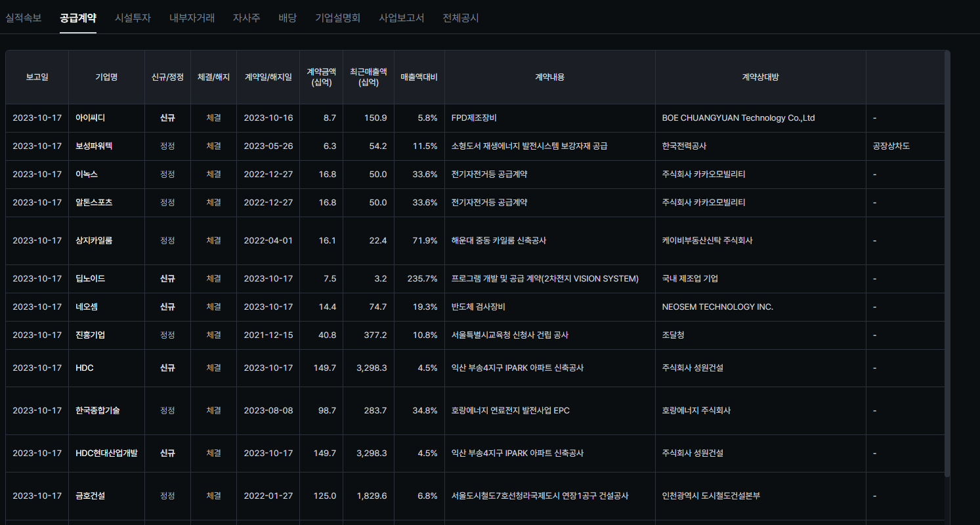The height and width of the screenshot is (525, 980).
Task: Open company HDC현대산업개발
Action: point(106,453)
